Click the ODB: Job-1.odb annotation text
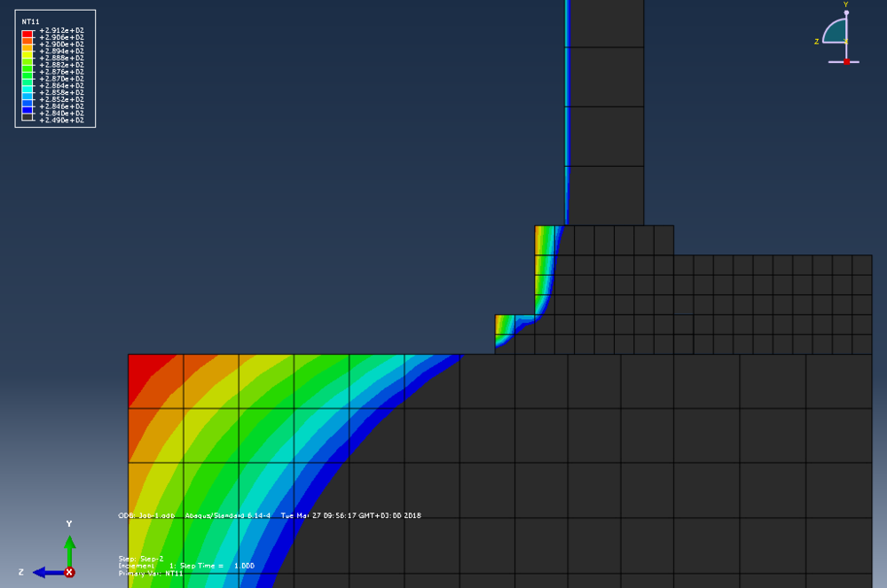 coord(146,514)
